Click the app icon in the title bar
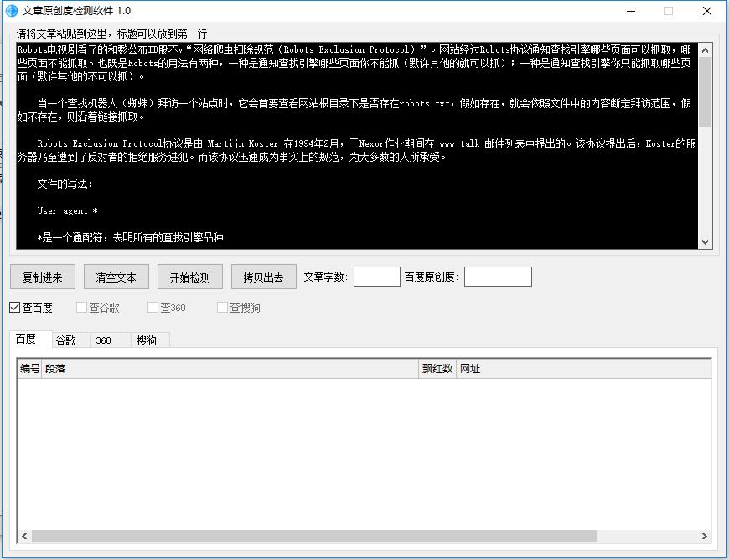This screenshot has height=560, width=729. pos(12,11)
